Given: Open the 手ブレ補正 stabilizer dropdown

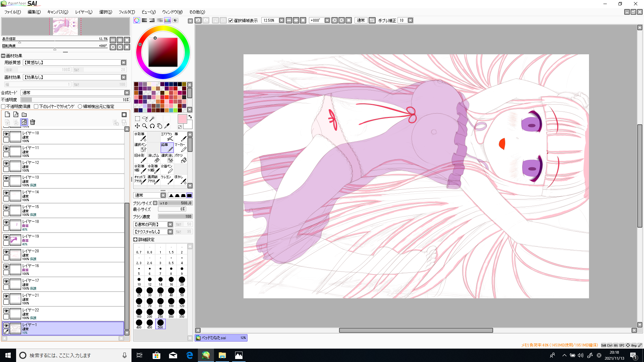Looking at the screenshot, I should click(x=410, y=20).
